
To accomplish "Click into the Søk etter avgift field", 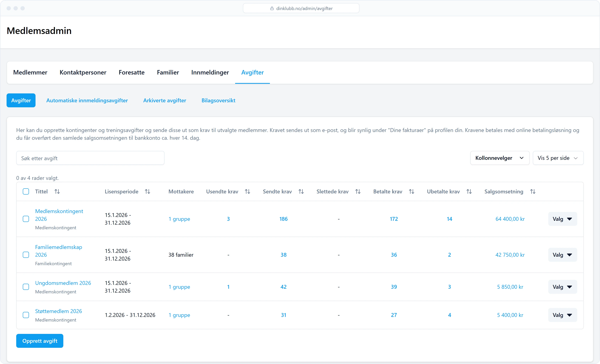I will 90,158.
